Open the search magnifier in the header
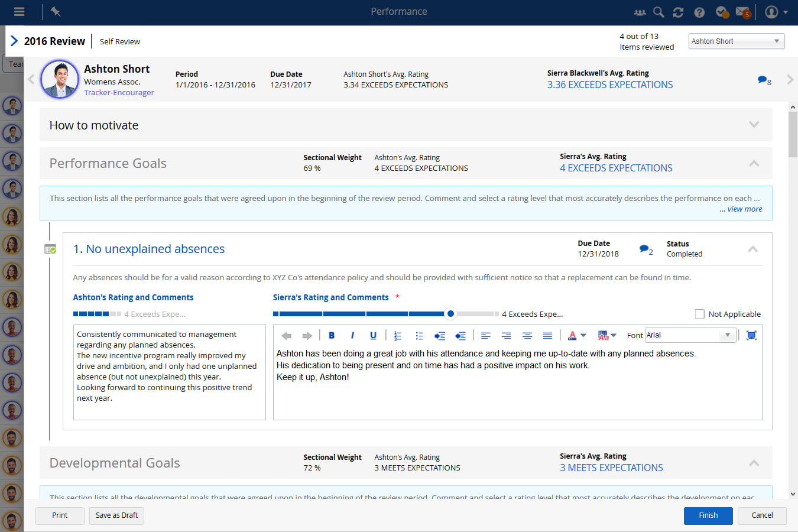The width and height of the screenshot is (798, 532). click(x=658, y=12)
